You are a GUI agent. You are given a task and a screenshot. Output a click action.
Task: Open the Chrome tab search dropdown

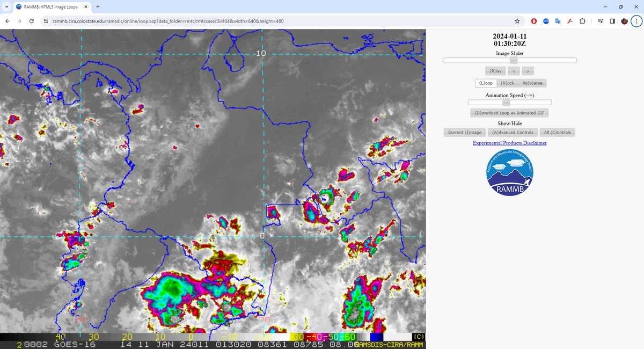point(5,6)
